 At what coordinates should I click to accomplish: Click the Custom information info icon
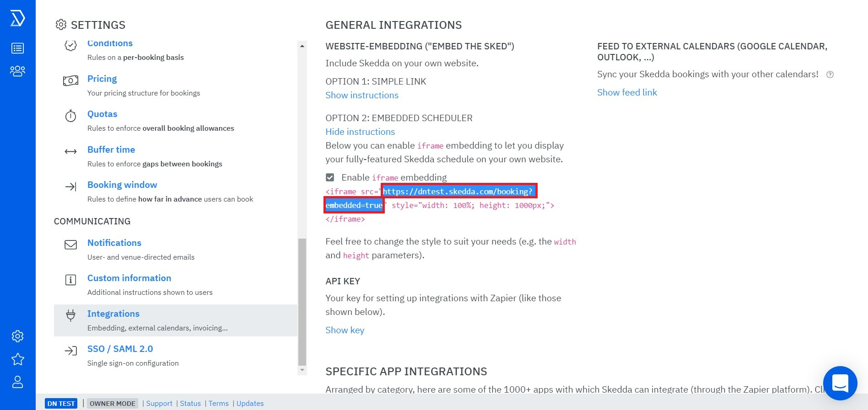coord(70,280)
